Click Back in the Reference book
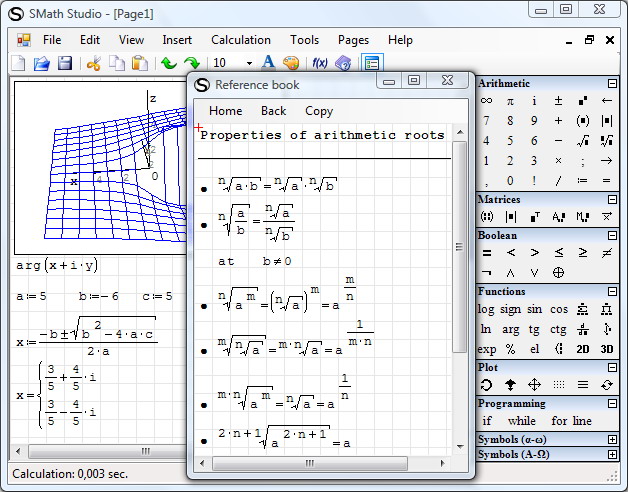Image resolution: width=628 pixels, height=492 pixels. (x=273, y=111)
